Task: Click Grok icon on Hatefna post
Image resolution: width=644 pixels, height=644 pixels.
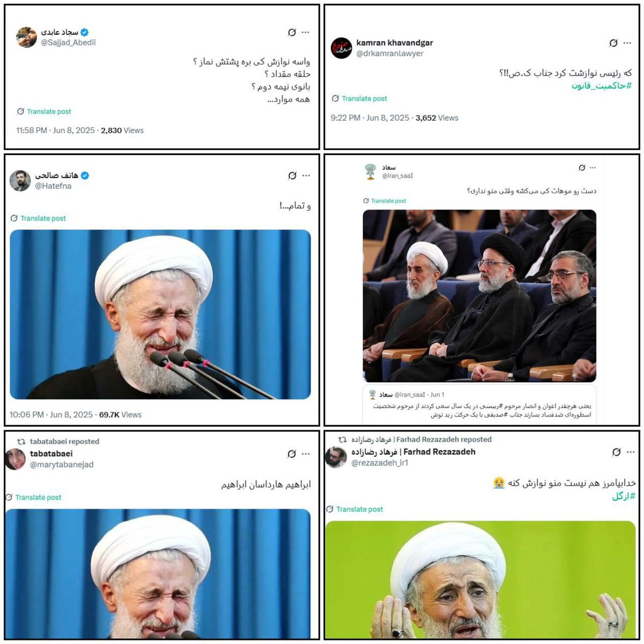Action: tap(292, 175)
